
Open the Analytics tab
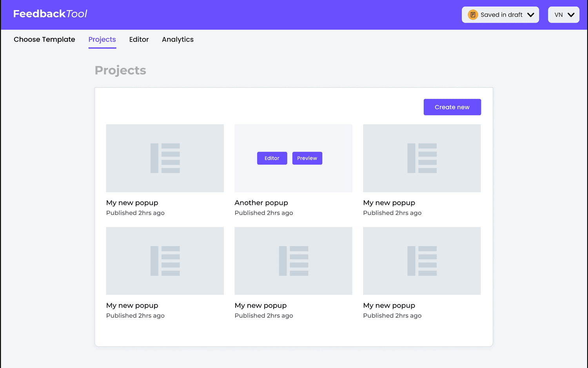[x=178, y=40]
